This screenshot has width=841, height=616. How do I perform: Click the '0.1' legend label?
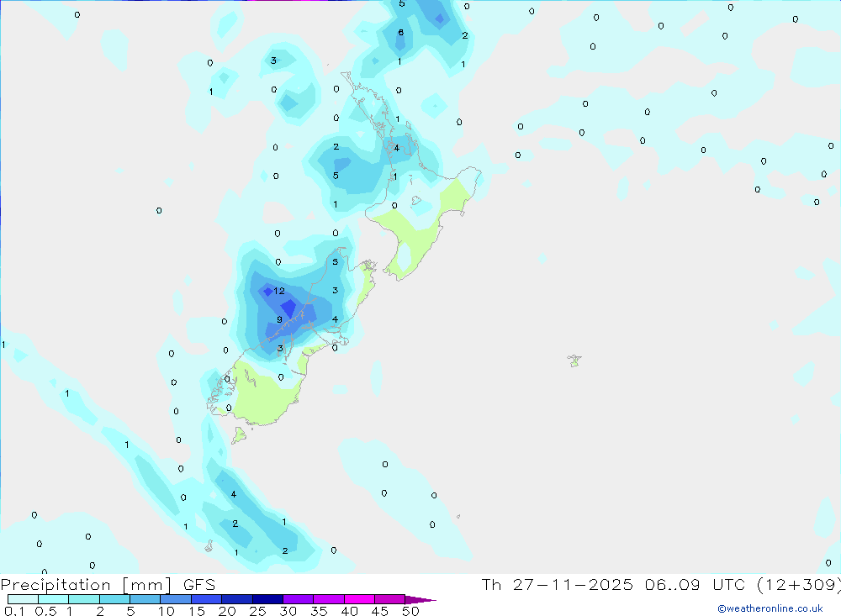tap(14, 611)
